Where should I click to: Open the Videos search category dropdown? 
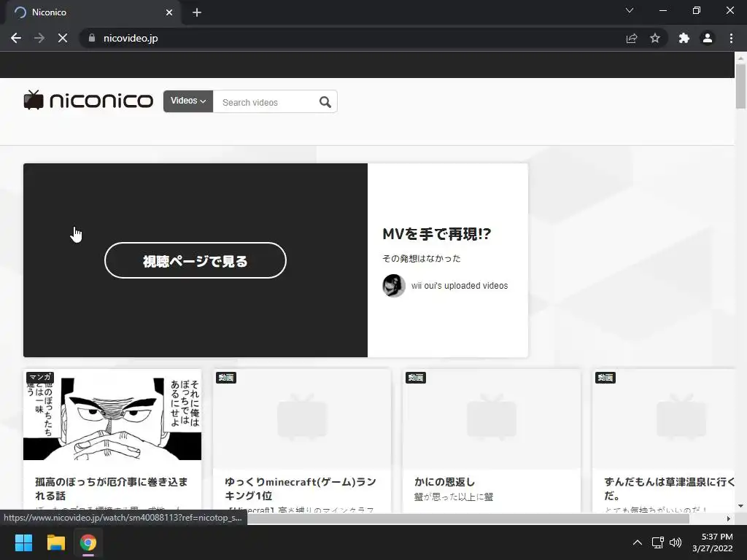click(x=188, y=101)
